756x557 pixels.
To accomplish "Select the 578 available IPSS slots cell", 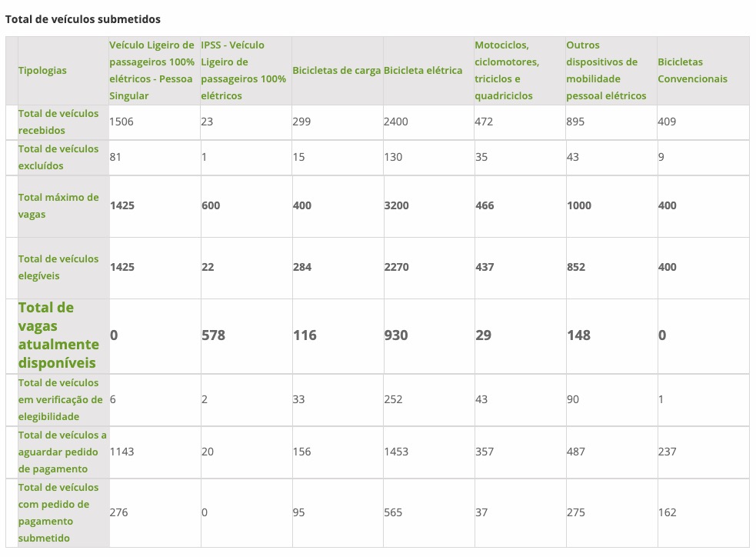I will (213, 335).
